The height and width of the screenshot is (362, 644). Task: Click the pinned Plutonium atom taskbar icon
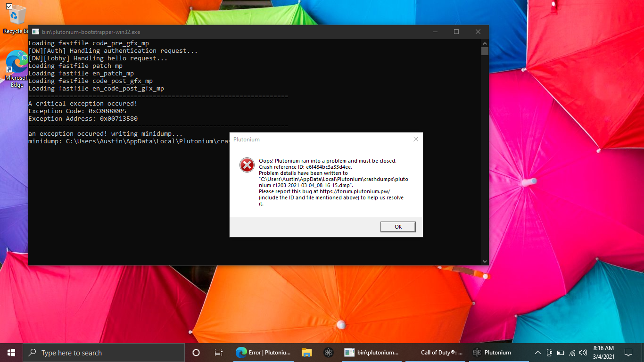329,353
